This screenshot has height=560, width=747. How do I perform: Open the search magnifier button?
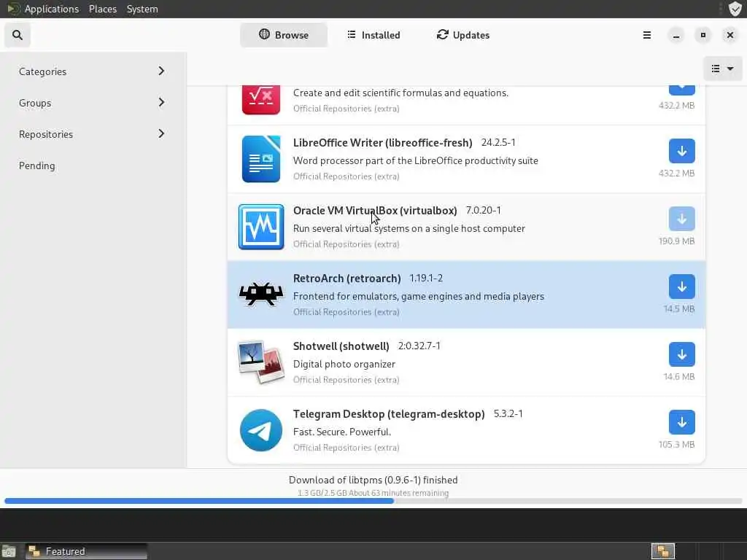pyautogui.click(x=18, y=35)
